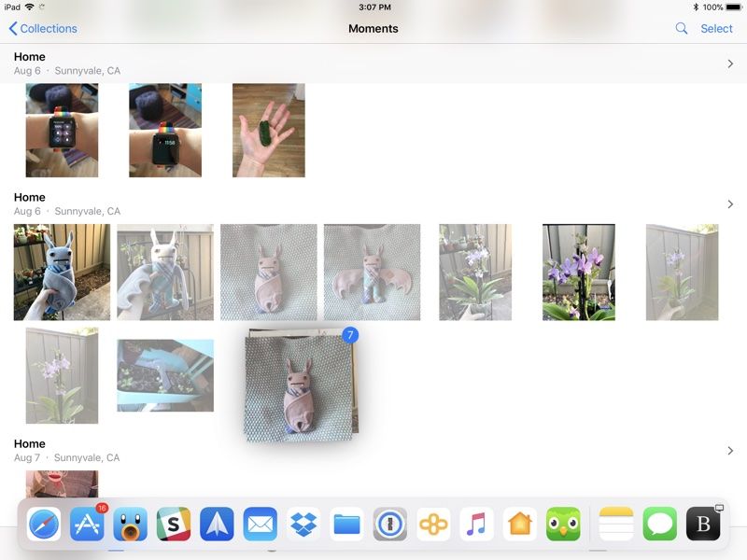Viewport: 747px width, 560px height.
Task: Expand the Aug 6 moment above bat photos
Action: coord(730,204)
